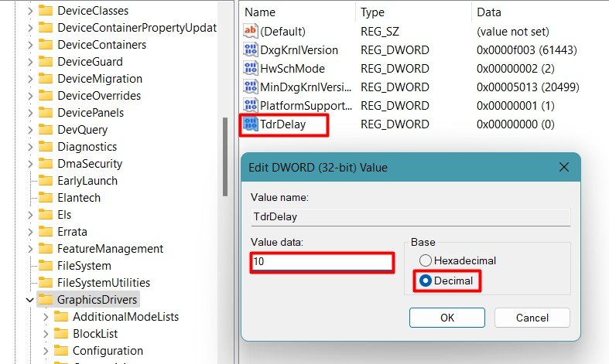The width and height of the screenshot is (609, 364).
Task: Click the HwSchMode DWORD icon
Action: click(251, 68)
